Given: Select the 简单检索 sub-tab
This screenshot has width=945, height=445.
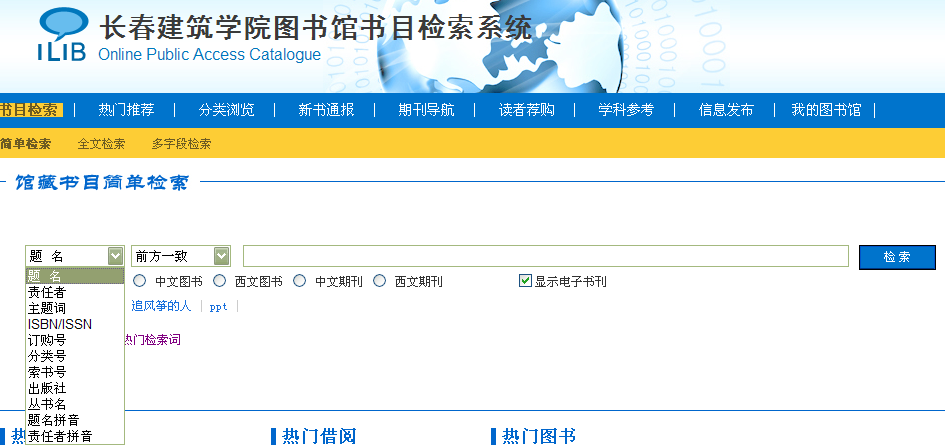Looking at the screenshot, I should [x=25, y=144].
